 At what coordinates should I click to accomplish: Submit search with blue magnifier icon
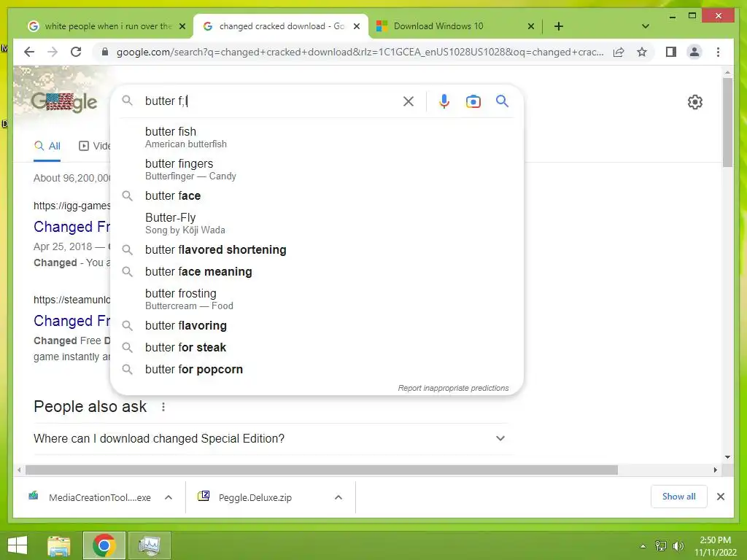[502, 101]
